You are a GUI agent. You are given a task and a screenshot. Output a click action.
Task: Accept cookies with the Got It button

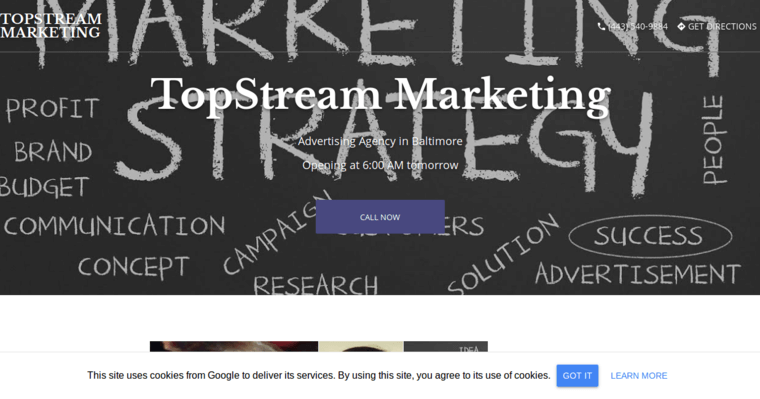pos(577,376)
